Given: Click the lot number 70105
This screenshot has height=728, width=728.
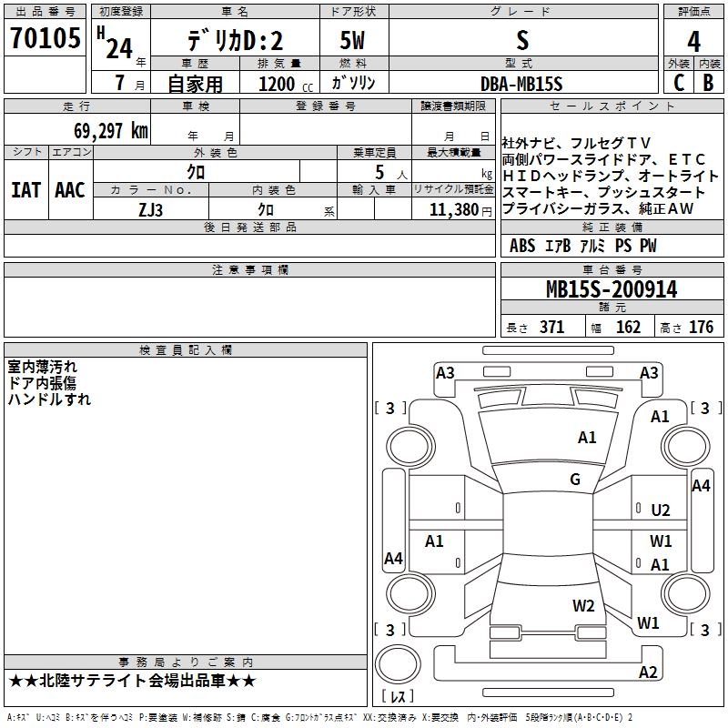Looking at the screenshot, I should click(45, 37).
